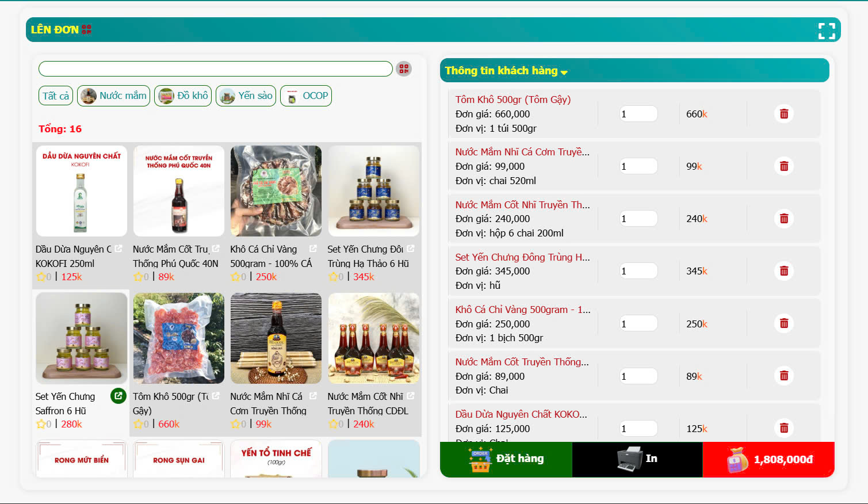Edit quantity field for Tôm Khô 500gr
Viewport: 868px width, 504px height.
(638, 114)
